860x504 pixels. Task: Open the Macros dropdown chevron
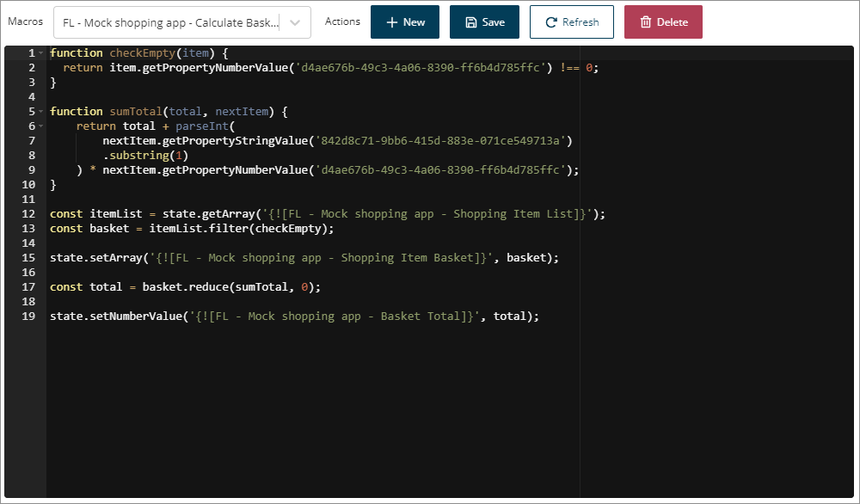point(295,22)
